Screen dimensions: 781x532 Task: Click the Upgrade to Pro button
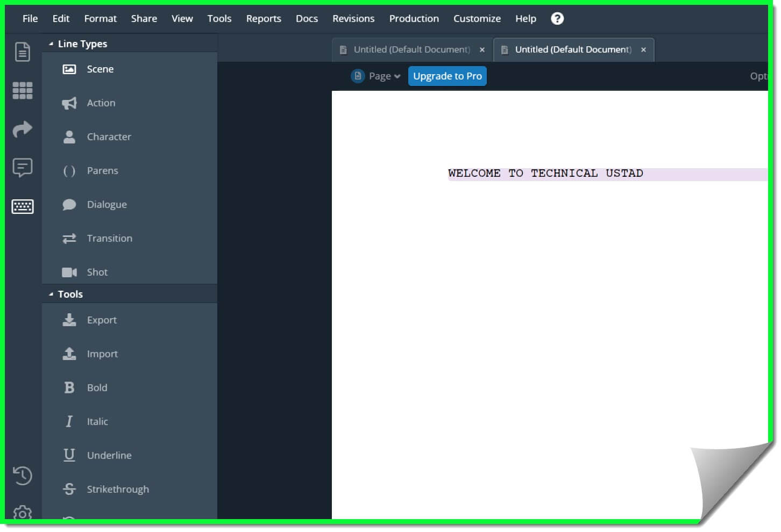[447, 76]
